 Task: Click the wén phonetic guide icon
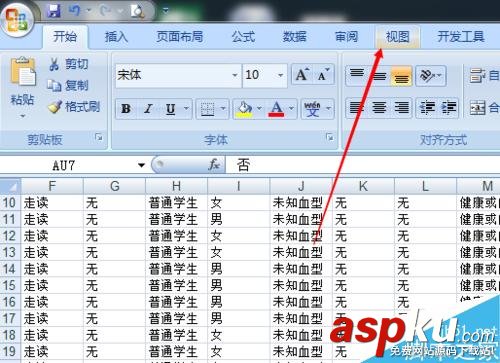(x=312, y=109)
